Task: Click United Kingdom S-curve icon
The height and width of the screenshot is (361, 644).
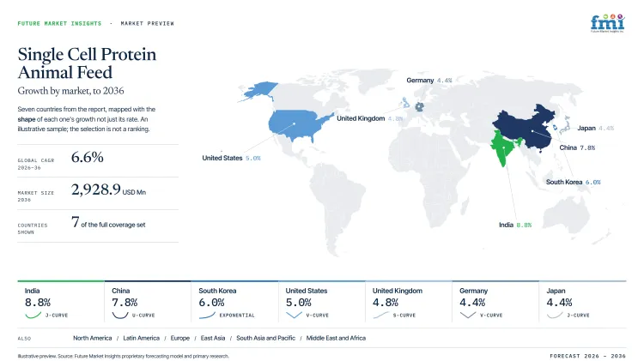Action: [380, 315]
